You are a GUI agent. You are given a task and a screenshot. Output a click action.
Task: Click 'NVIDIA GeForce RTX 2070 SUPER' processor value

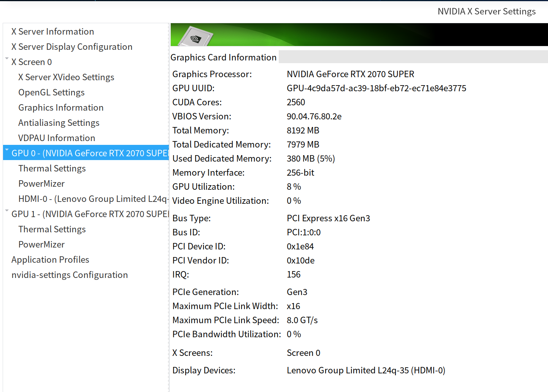coord(351,74)
